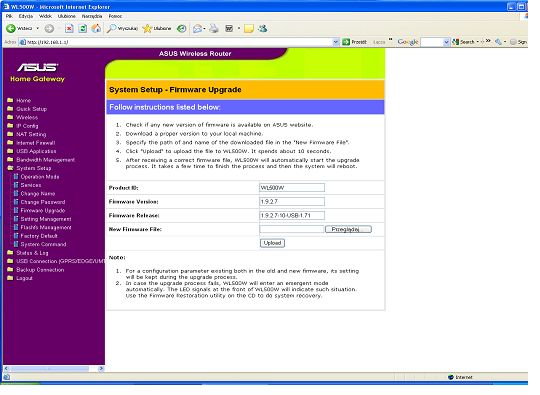Click the Mail envelope toolbar icon
The image size is (540, 395).
(x=197, y=29)
